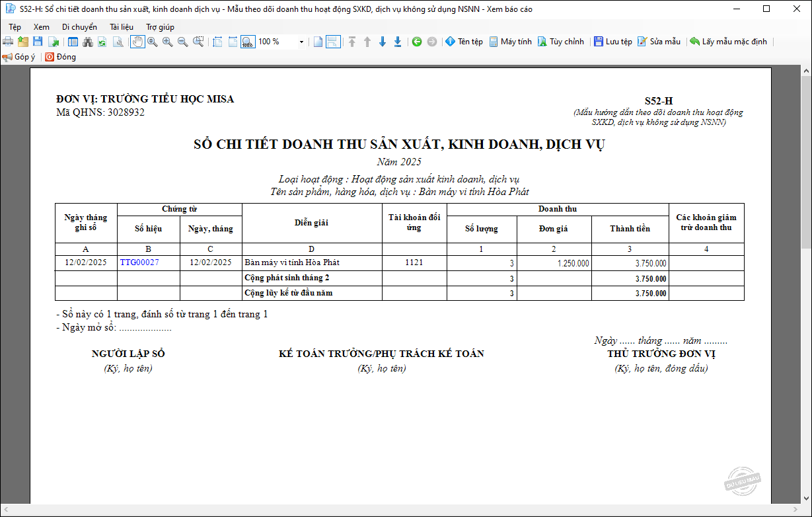This screenshot has height=517, width=812.
Task: Click the green Refresh icon
Action: [102, 42]
